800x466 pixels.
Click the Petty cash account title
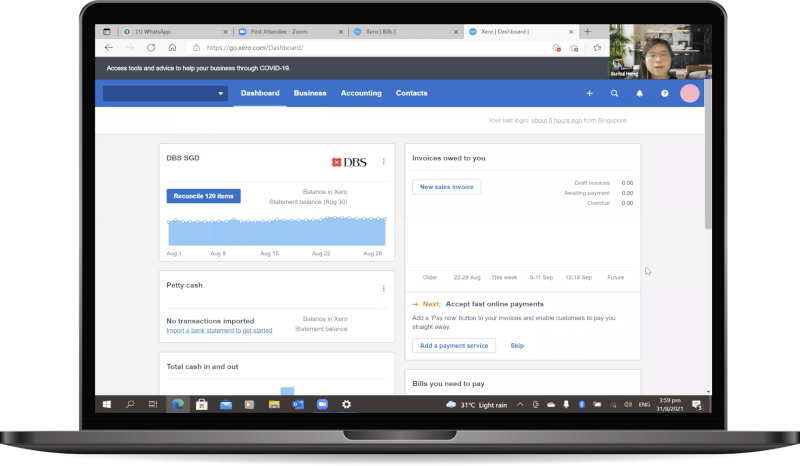click(184, 285)
